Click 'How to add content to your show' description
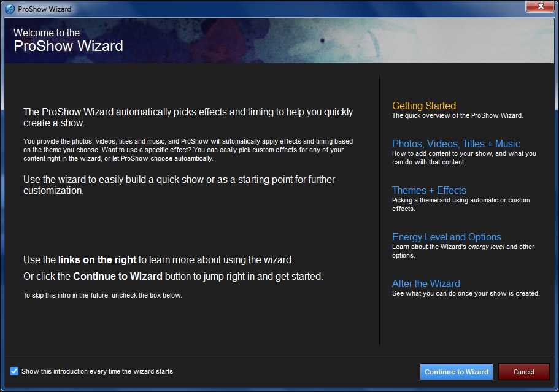The height and width of the screenshot is (392, 559). pos(464,158)
